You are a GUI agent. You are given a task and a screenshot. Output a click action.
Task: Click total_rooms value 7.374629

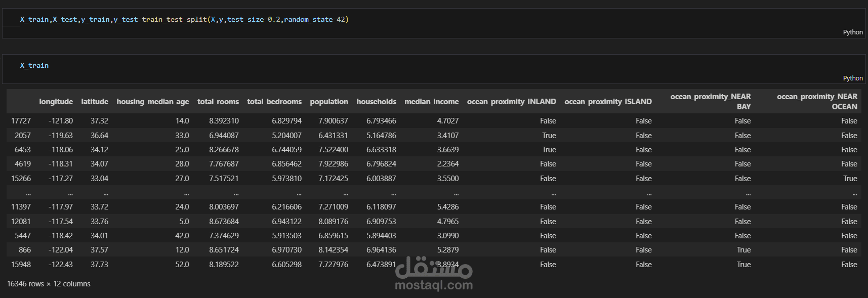224,236
